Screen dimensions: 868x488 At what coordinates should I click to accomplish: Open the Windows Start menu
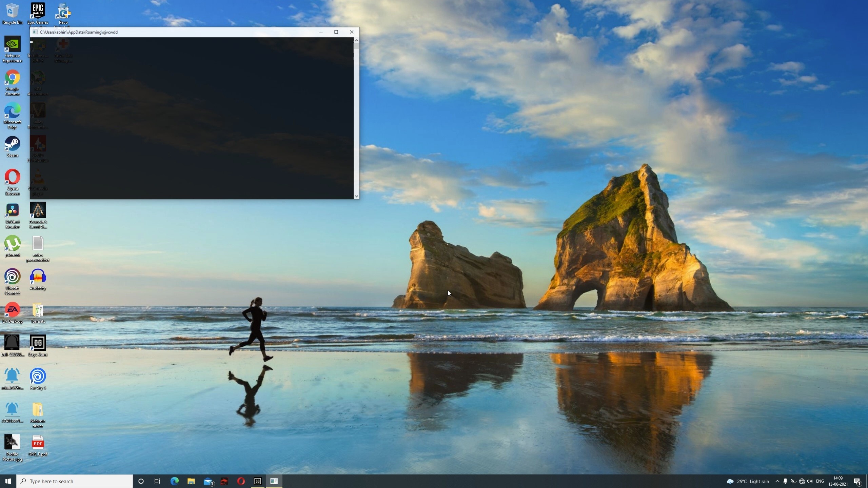pyautogui.click(x=8, y=481)
